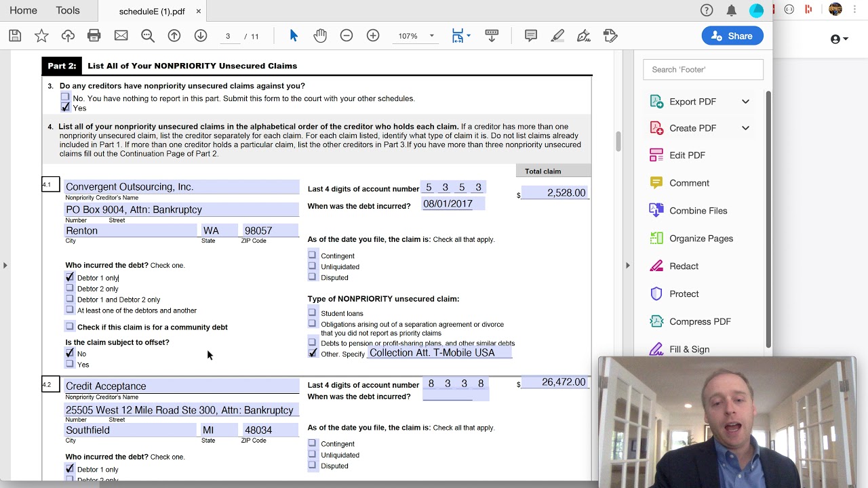
Task: Select the highlighter pen tool
Action: point(557,36)
